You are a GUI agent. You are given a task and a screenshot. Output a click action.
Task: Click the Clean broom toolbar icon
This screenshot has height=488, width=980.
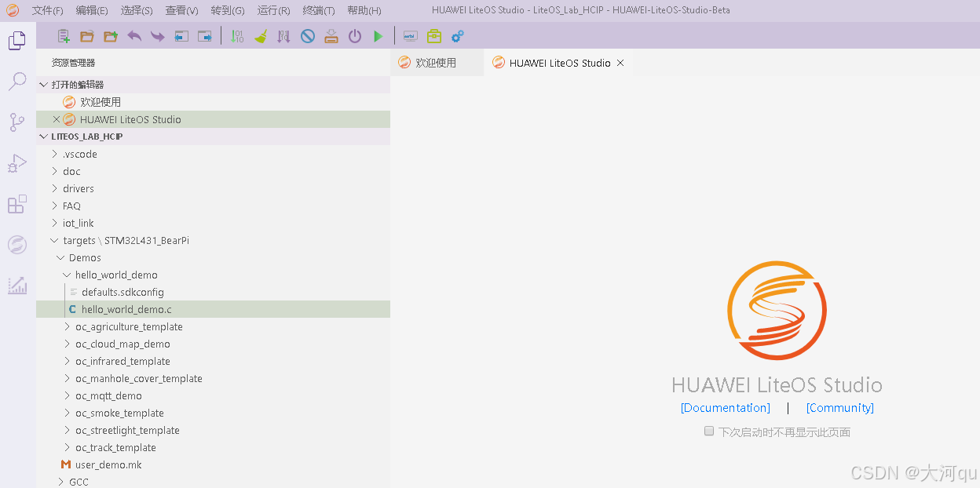click(x=261, y=36)
